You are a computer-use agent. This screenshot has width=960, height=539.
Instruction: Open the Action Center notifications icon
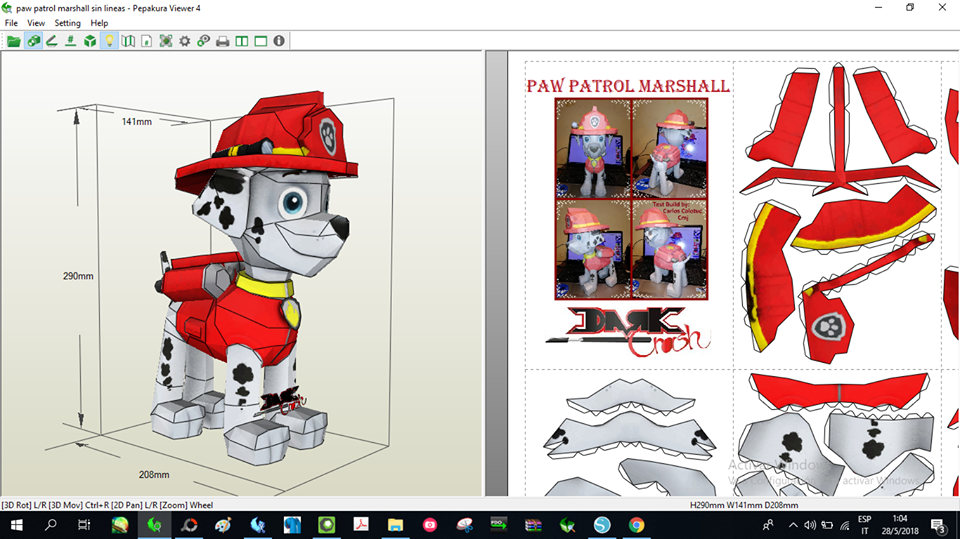tap(939, 525)
